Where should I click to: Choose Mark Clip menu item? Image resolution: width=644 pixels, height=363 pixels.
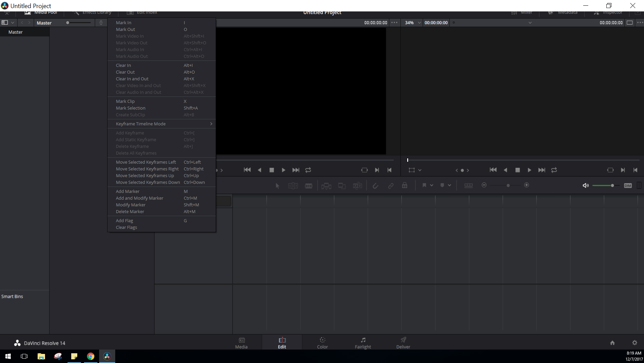pos(162,101)
